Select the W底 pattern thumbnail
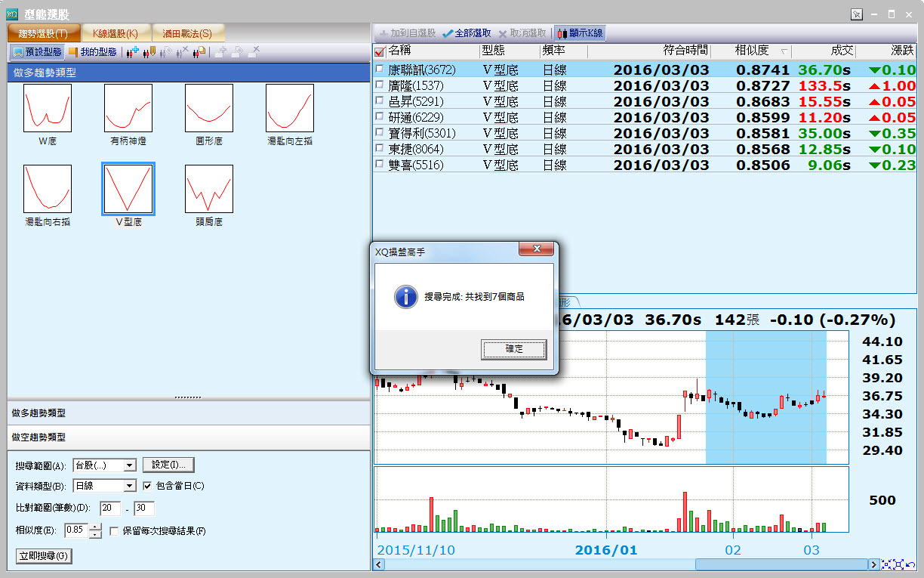Screen dimensions: 924x578 point(48,109)
